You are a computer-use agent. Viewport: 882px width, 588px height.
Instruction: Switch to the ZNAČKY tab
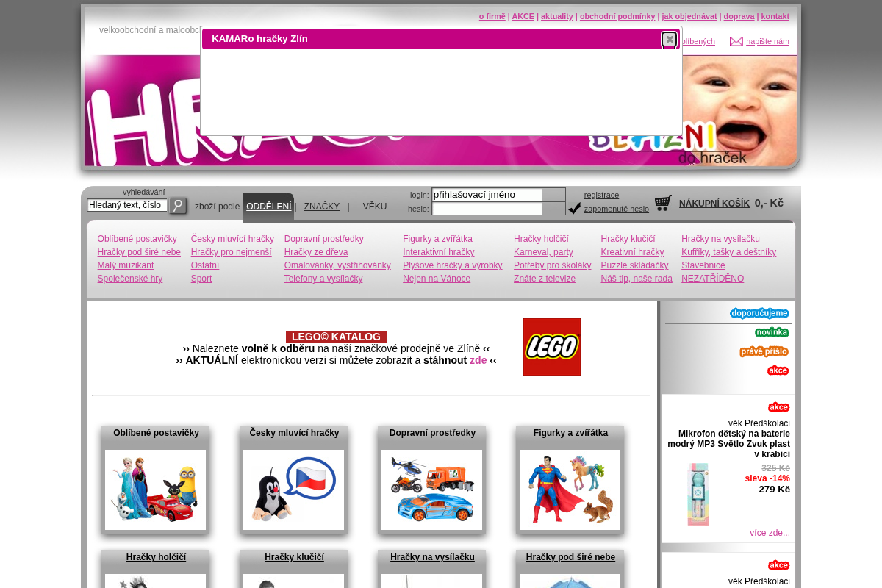tap(322, 207)
